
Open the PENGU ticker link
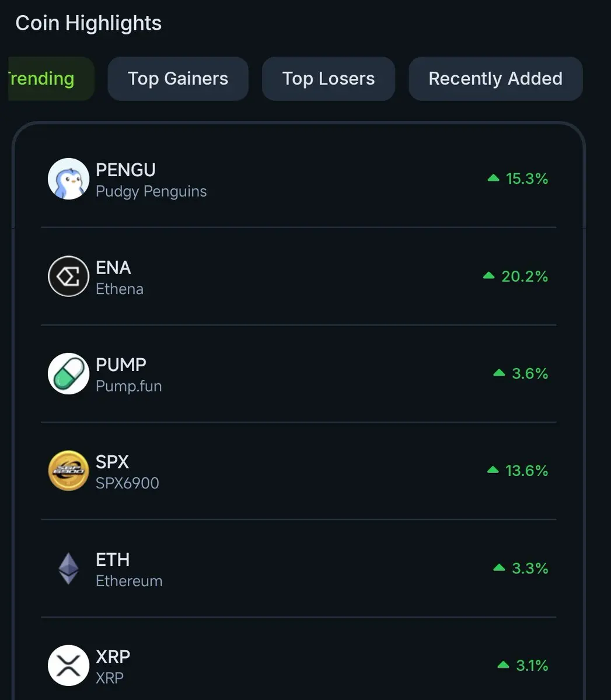click(x=125, y=170)
